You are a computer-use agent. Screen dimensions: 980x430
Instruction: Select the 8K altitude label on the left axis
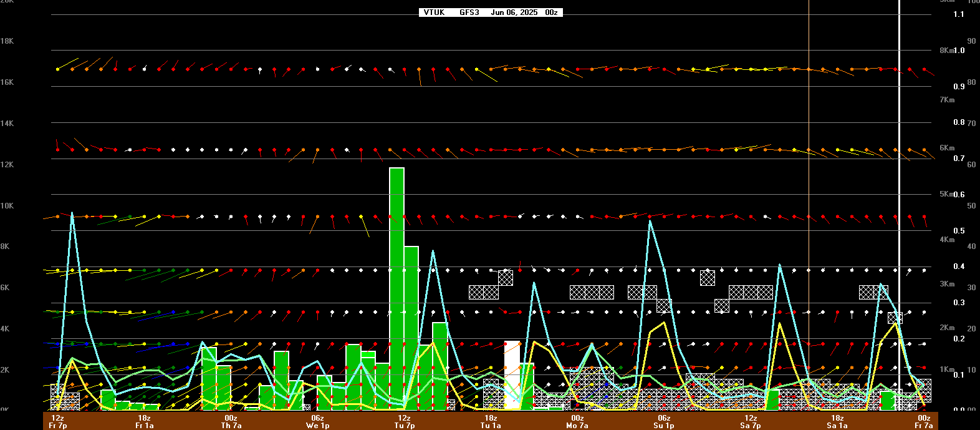point(5,247)
